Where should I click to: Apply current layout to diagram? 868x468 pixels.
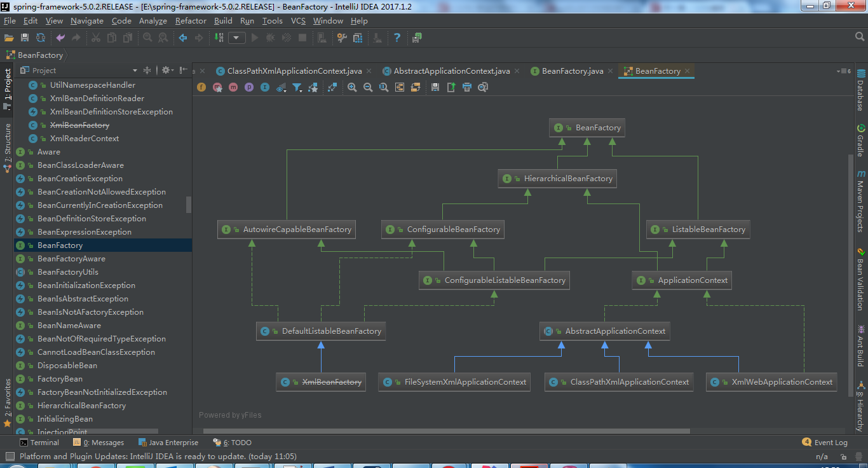point(416,87)
